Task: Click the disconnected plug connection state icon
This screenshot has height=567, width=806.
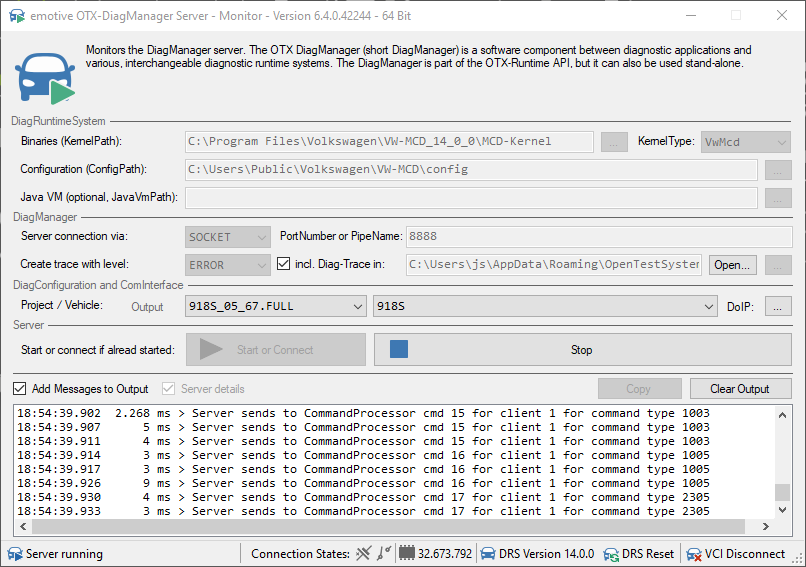Action: [x=363, y=554]
